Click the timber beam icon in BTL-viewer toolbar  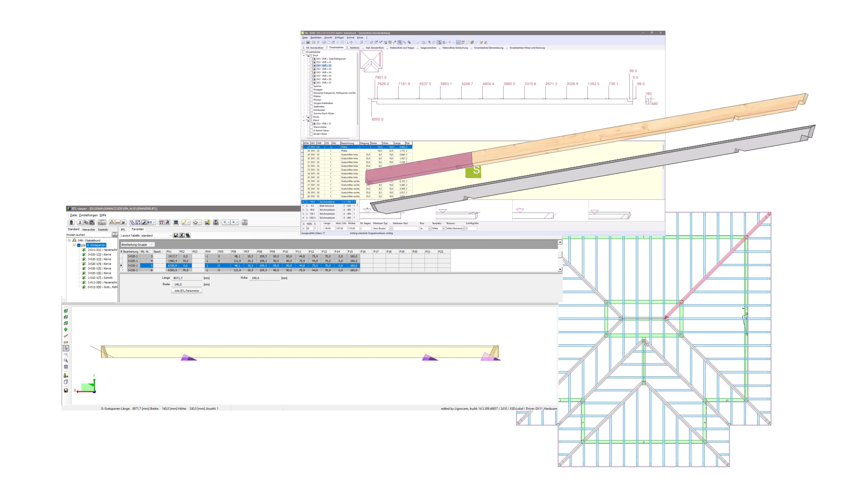tap(118, 222)
